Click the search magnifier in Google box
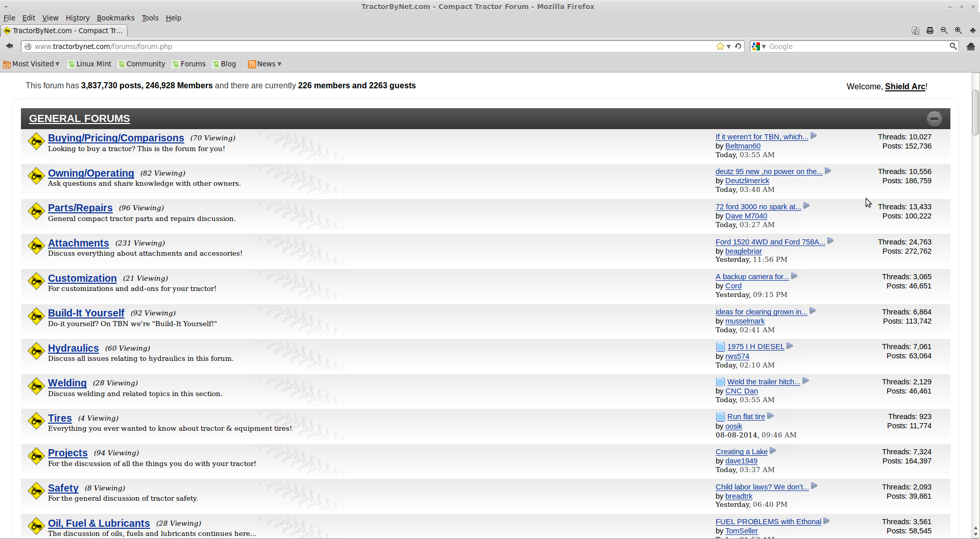This screenshot has width=980, height=539. [952, 46]
